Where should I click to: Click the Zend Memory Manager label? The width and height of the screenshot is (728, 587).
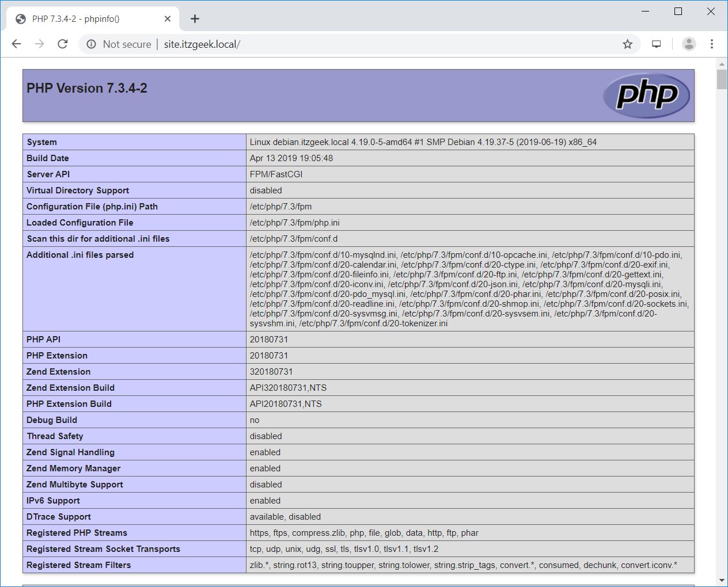pos(73,468)
